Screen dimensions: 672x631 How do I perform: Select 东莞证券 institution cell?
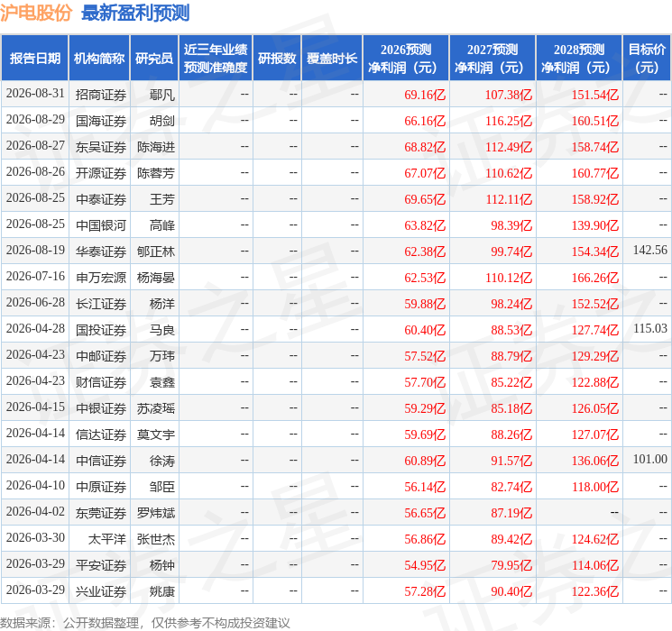point(101,513)
